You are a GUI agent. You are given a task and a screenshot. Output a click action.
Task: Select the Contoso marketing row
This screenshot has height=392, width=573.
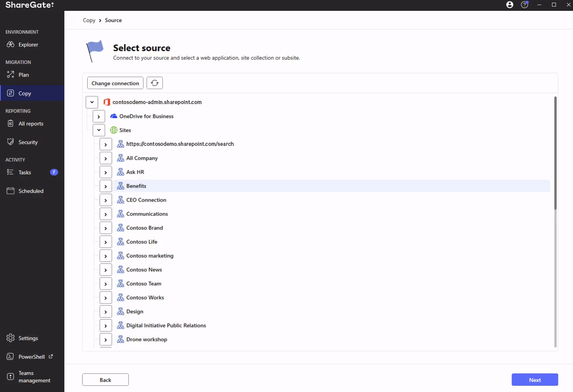pyautogui.click(x=332, y=256)
